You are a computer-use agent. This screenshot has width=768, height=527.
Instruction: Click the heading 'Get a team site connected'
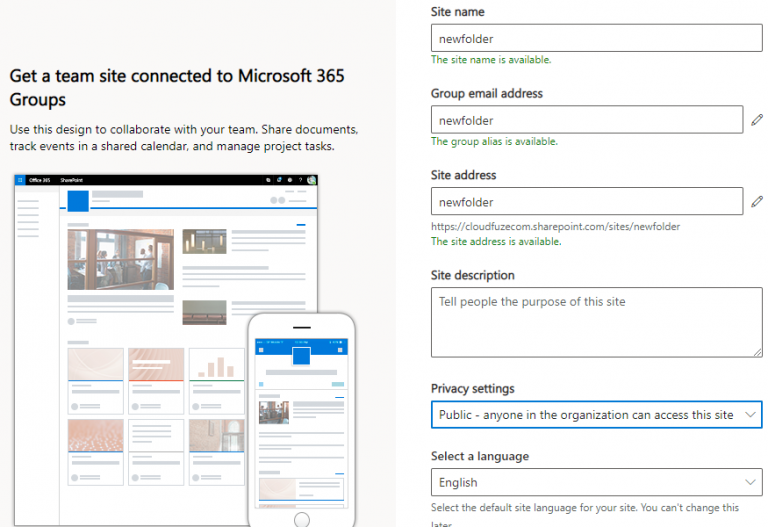(x=177, y=87)
